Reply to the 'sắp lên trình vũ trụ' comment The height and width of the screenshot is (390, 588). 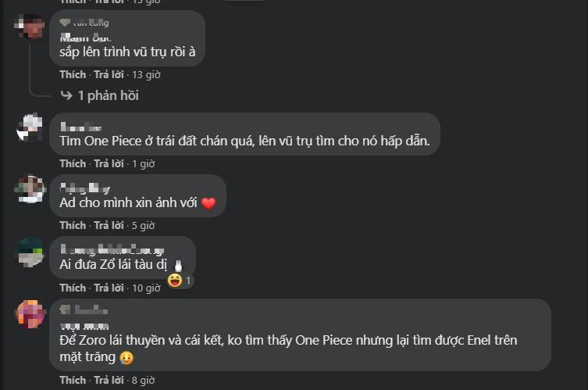point(109,75)
